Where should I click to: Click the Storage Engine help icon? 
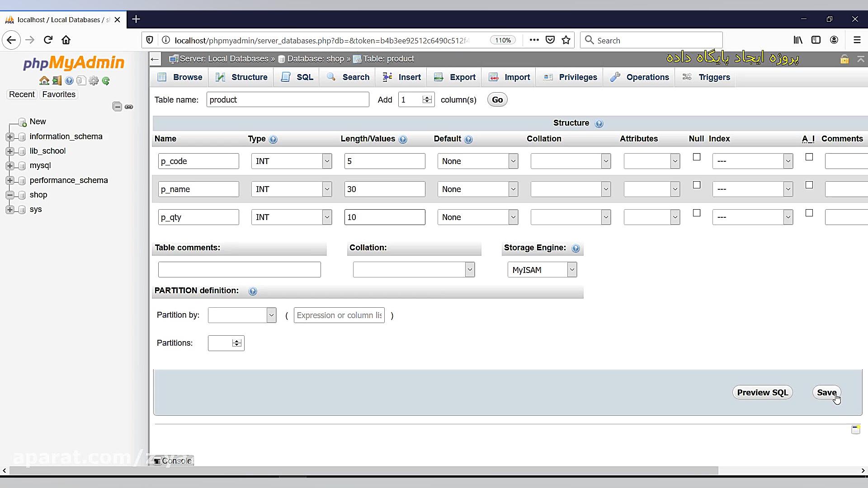tap(576, 249)
